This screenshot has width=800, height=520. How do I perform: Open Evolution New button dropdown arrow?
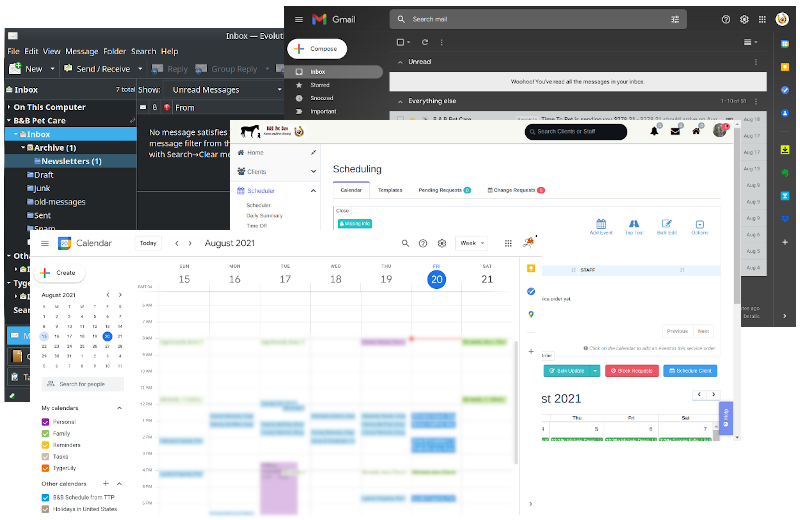click(53, 69)
